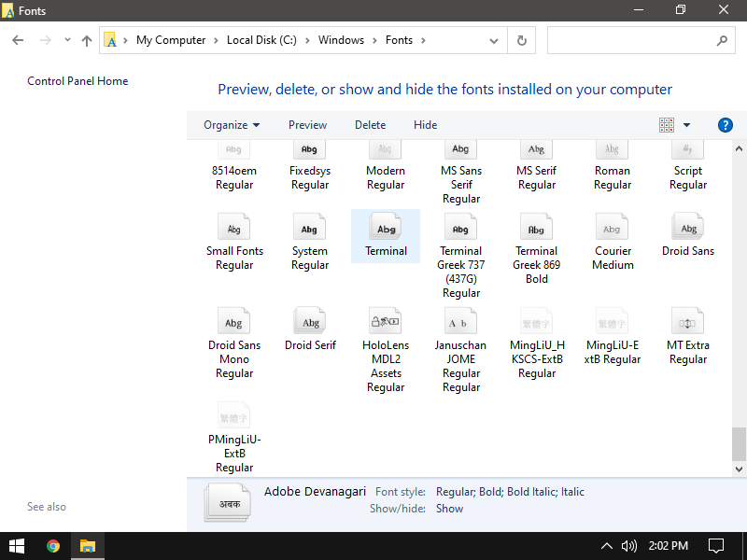Select the MingLiU_HKSCS-ExtB Regular font icon

pyautogui.click(x=536, y=321)
